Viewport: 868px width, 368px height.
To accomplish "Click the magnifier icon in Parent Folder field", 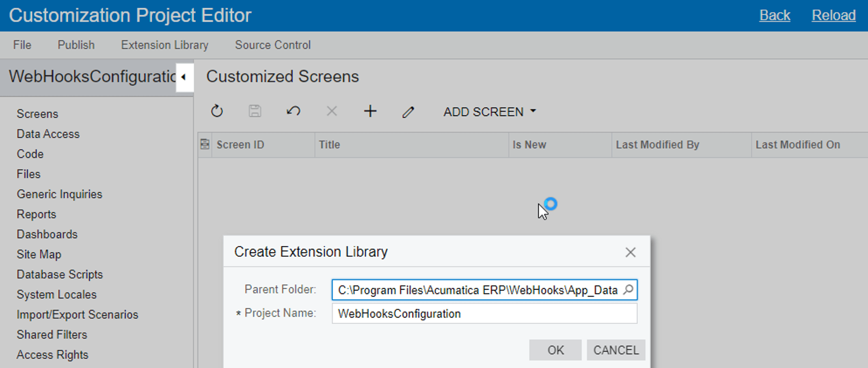I will pos(628,290).
